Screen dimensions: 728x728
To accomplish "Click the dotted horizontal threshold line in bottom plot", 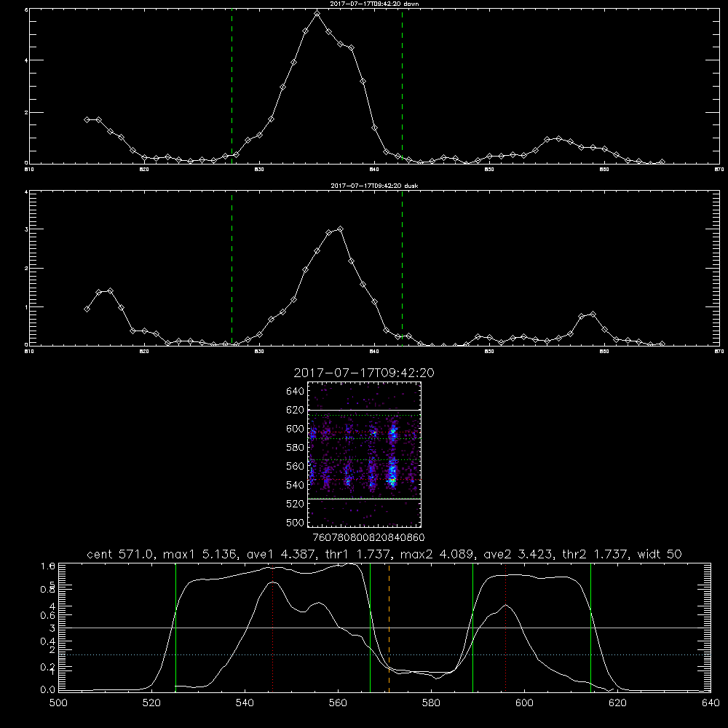I will pyautogui.click(x=384, y=654).
